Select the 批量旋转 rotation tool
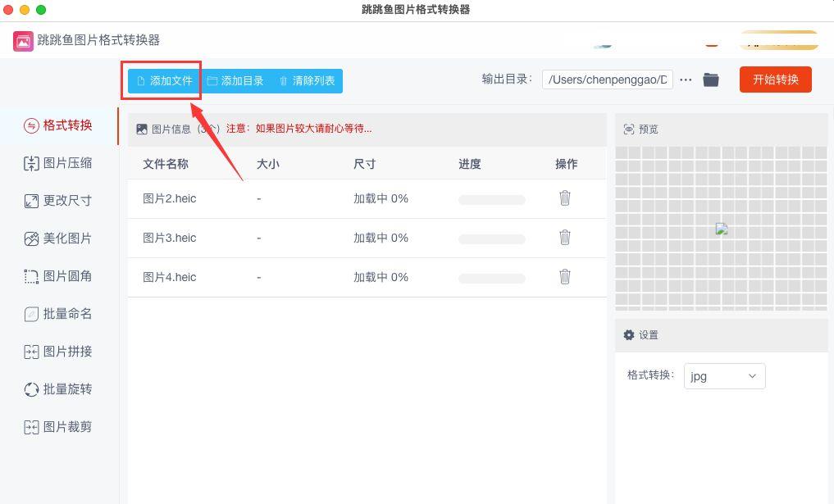 [x=57, y=389]
